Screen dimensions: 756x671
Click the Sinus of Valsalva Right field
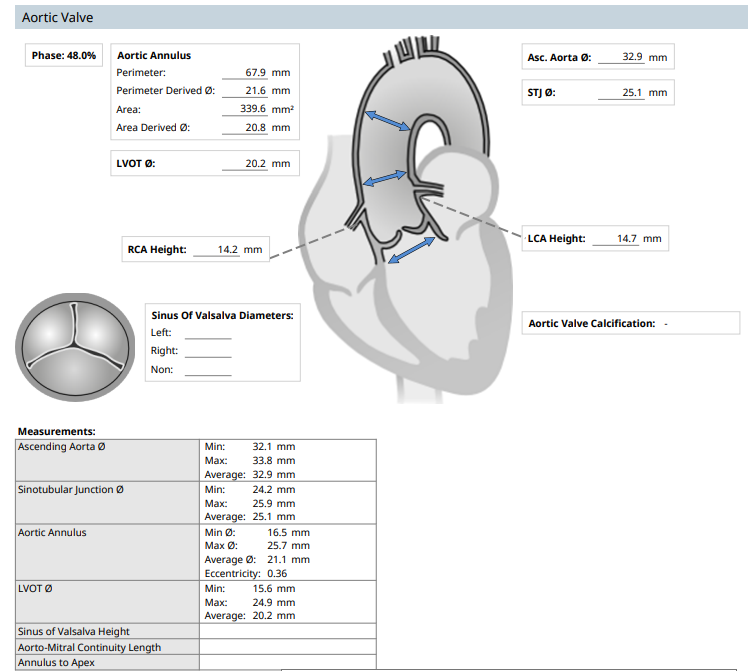click(x=207, y=351)
